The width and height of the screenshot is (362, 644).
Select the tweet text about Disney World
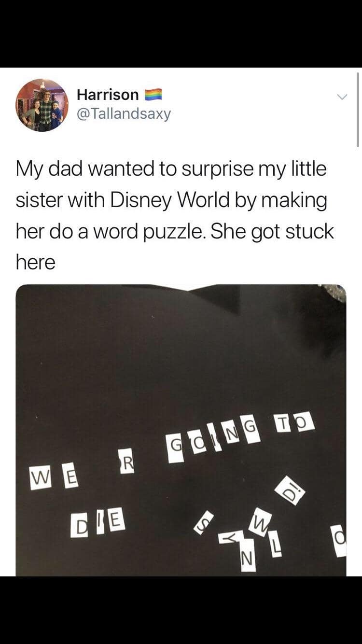point(175,215)
